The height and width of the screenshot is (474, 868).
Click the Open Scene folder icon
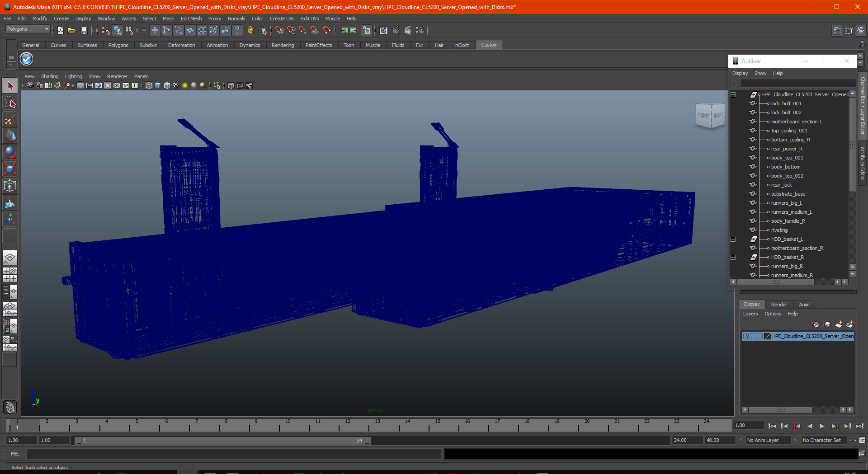[71, 30]
